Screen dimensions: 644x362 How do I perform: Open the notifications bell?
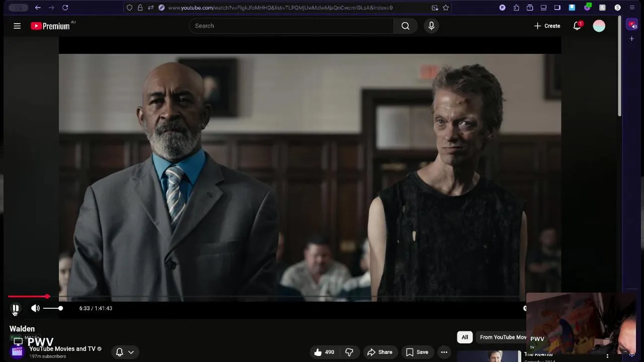point(577,26)
